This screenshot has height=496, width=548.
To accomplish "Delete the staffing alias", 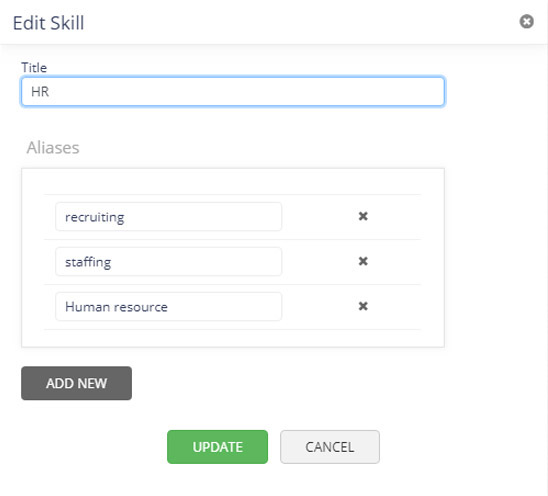I will 363,261.
